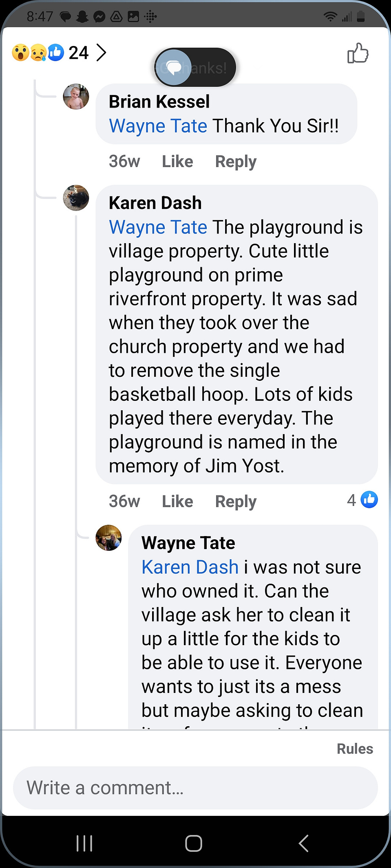Viewport: 391px width, 868px height.
Task: View the 4 likes on Karen's comment
Action: click(x=362, y=500)
